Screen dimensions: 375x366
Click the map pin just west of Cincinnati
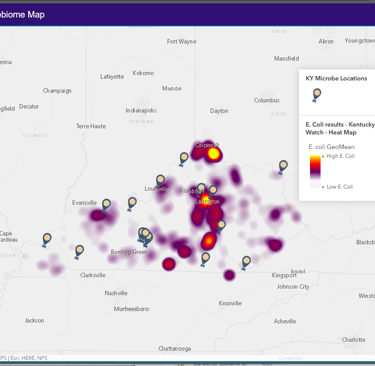click(184, 159)
